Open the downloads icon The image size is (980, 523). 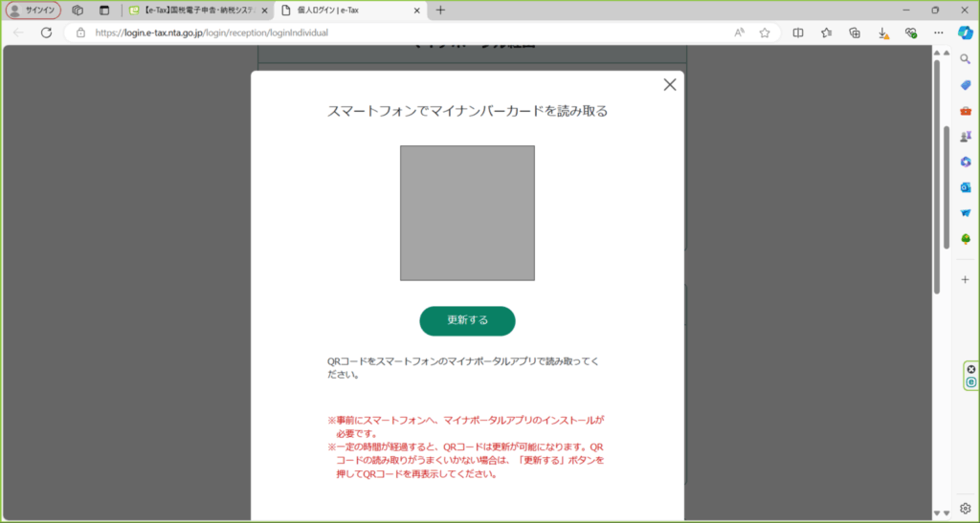pyautogui.click(x=882, y=33)
